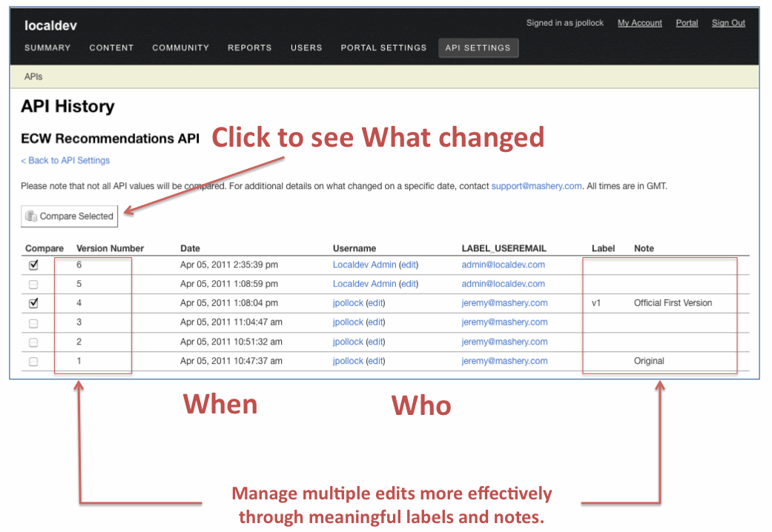
Task: Click edit link in version 6 row
Action: [x=409, y=265]
